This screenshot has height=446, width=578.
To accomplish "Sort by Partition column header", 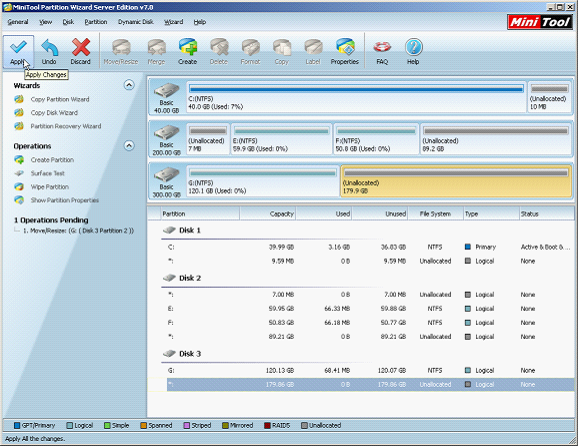I will (x=200, y=214).
